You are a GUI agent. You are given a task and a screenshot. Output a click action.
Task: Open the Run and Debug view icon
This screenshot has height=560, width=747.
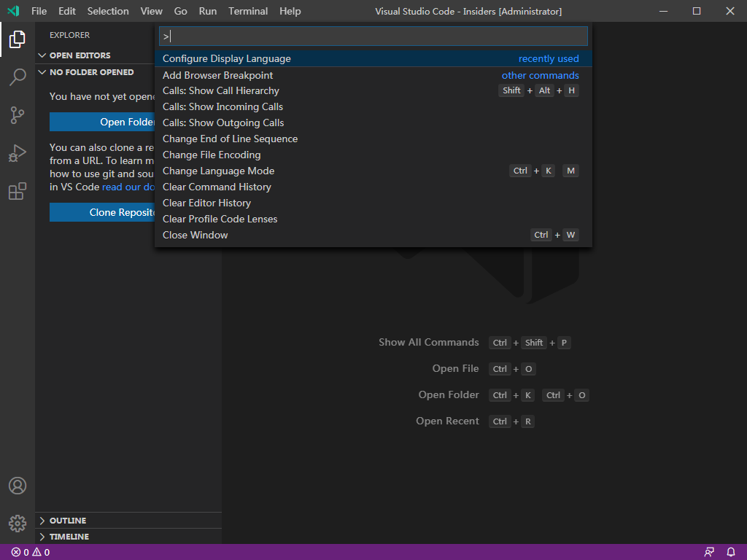point(18,153)
